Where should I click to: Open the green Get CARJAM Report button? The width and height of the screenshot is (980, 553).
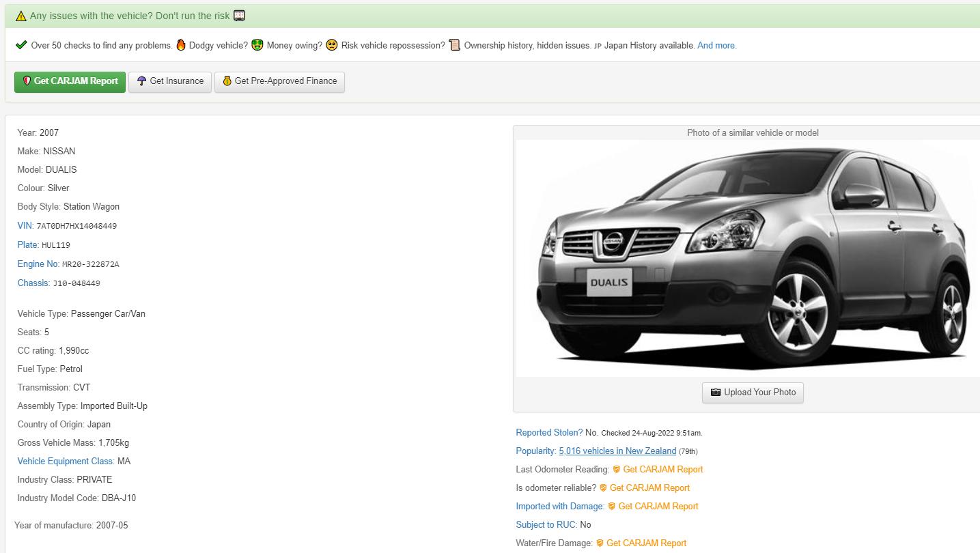tap(70, 81)
